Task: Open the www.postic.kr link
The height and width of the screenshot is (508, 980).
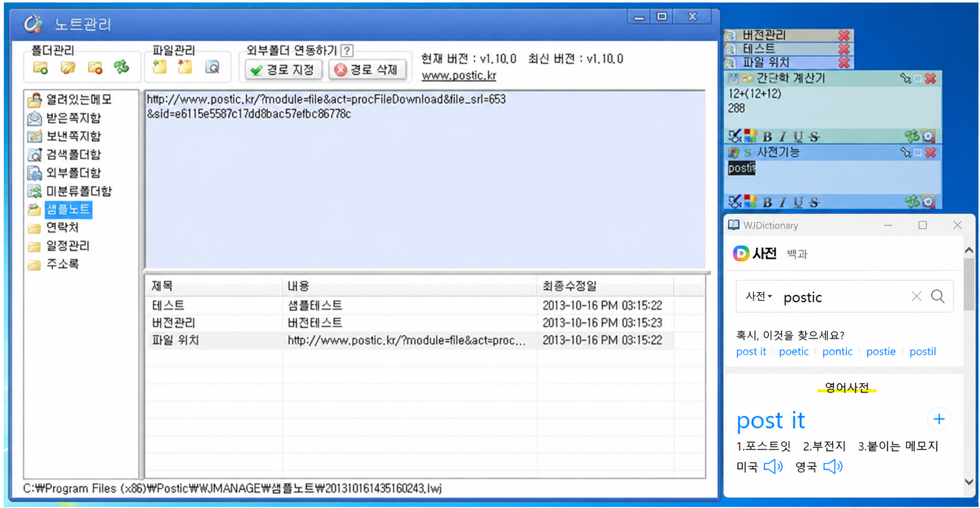Action: click(x=459, y=75)
